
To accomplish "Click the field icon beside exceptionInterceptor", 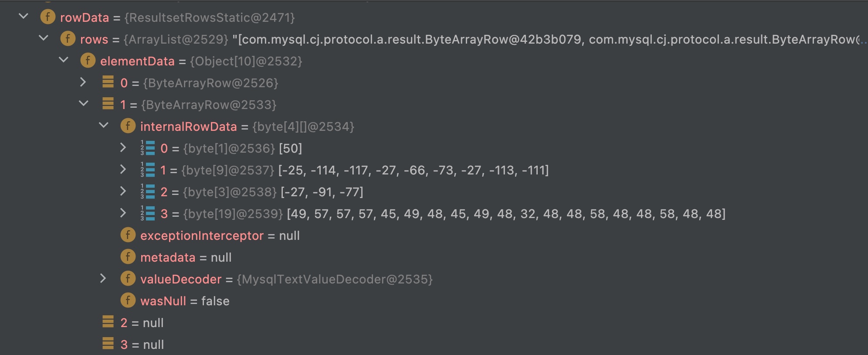I will pos(128,235).
